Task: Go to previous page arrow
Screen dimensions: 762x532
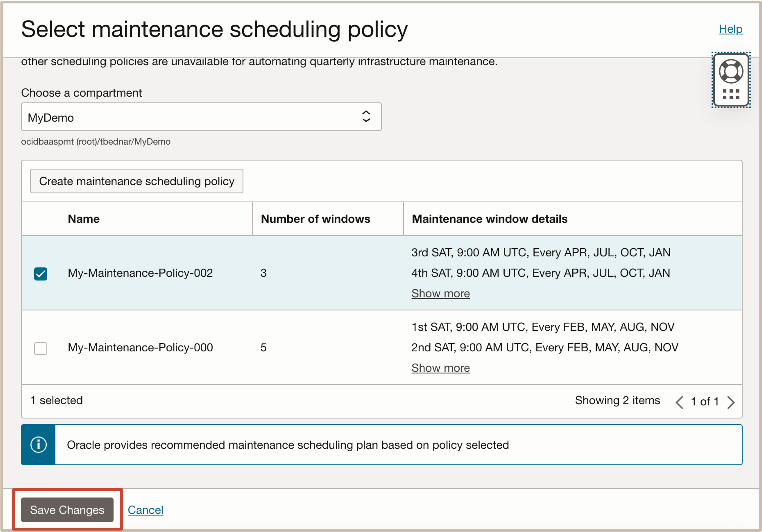Action: tap(679, 402)
